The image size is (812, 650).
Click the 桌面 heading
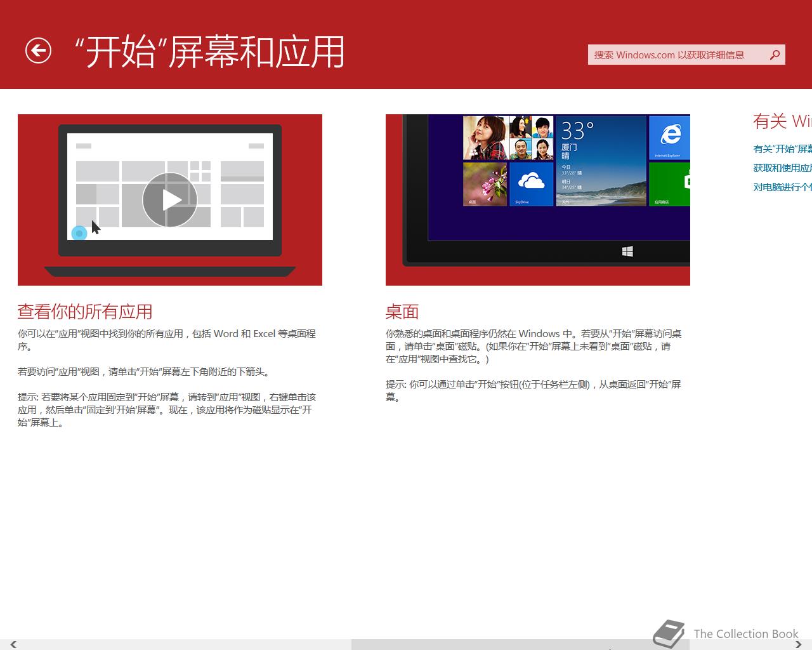(x=402, y=312)
